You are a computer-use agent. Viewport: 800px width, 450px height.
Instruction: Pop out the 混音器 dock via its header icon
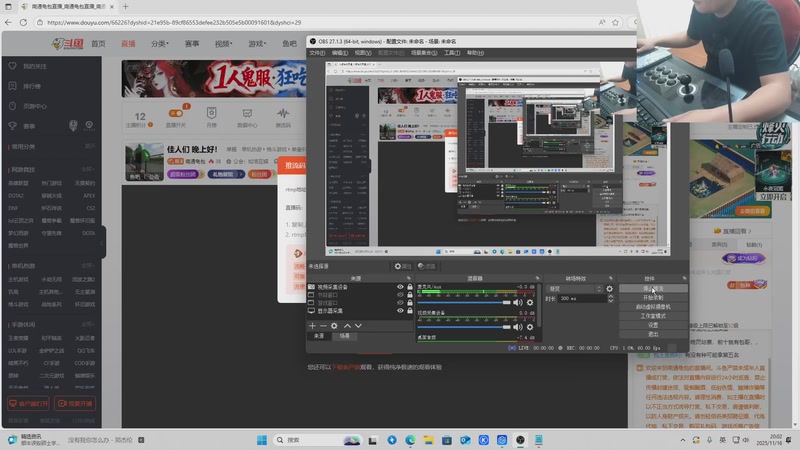pyautogui.click(x=537, y=278)
